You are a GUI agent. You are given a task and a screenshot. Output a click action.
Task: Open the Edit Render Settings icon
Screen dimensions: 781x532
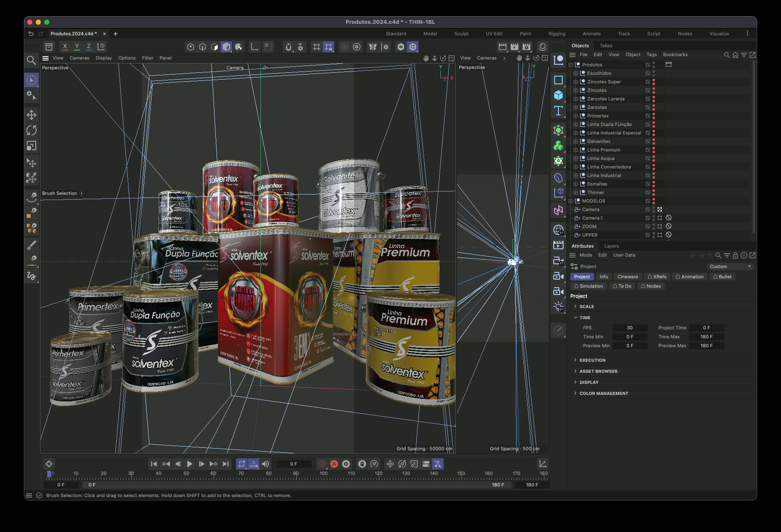point(526,46)
